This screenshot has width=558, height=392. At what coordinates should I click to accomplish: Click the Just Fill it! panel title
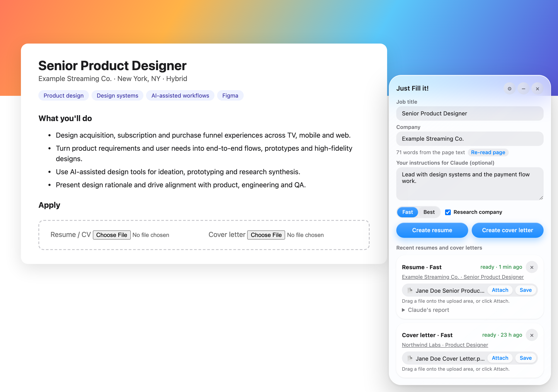tap(412, 88)
